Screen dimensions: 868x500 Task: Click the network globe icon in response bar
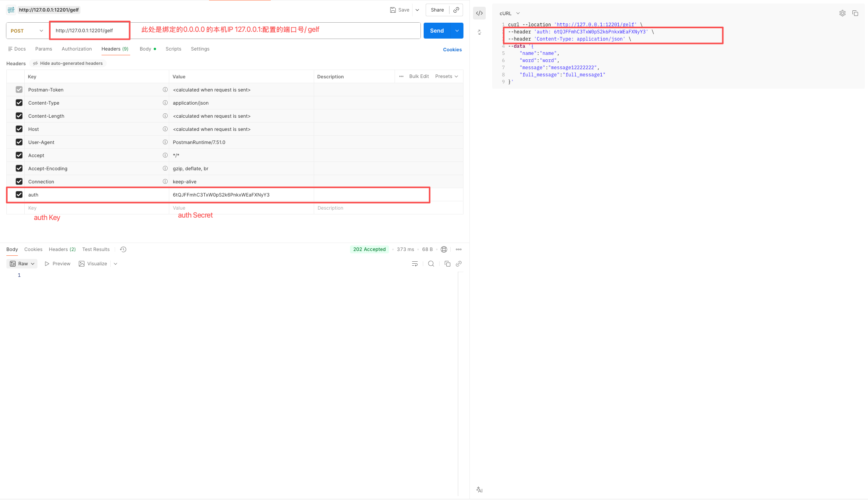click(x=444, y=249)
